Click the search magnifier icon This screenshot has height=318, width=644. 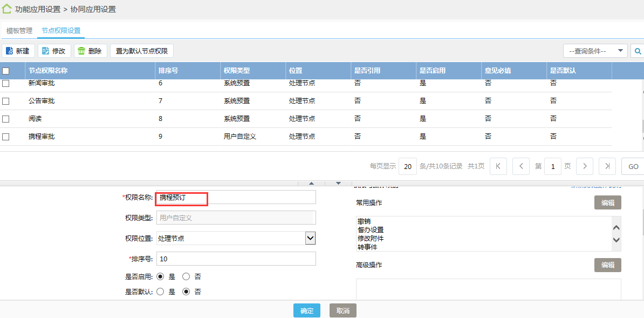coord(638,51)
